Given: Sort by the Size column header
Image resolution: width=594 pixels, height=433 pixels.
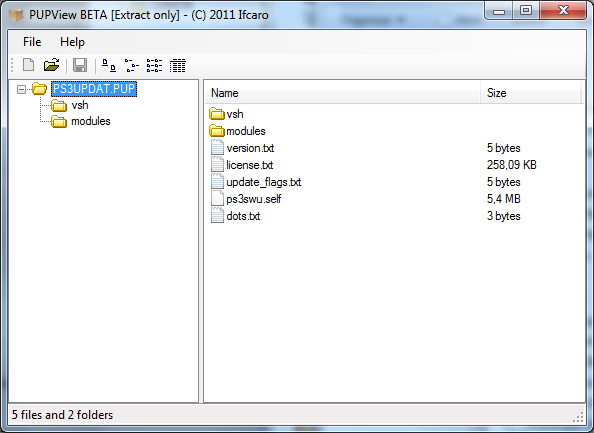Looking at the screenshot, I should (530, 93).
